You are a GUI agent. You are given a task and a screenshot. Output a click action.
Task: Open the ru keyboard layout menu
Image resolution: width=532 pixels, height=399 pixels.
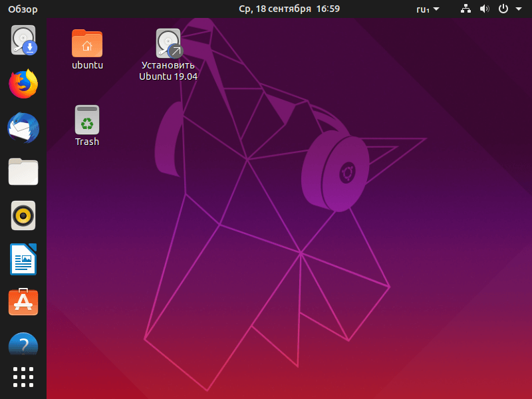(x=428, y=9)
